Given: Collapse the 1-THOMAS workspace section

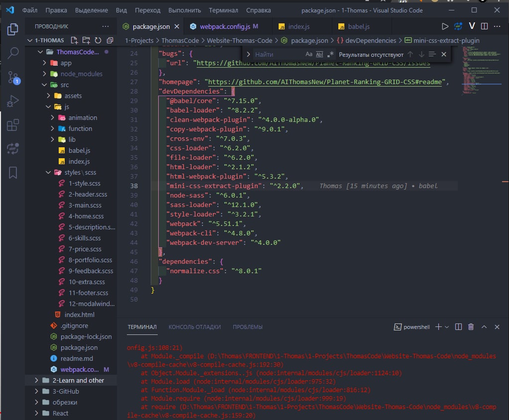Looking at the screenshot, I should pyautogui.click(x=30, y=40).
